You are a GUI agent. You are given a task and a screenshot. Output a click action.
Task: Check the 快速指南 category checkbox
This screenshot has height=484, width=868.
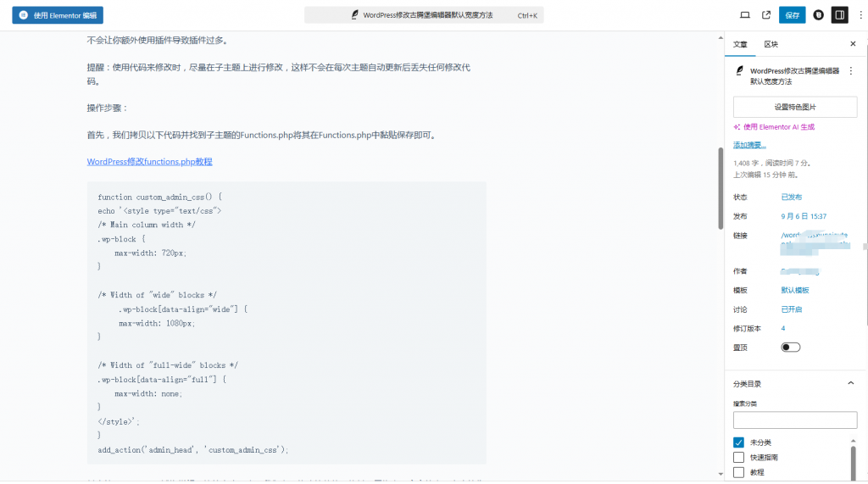738,458
